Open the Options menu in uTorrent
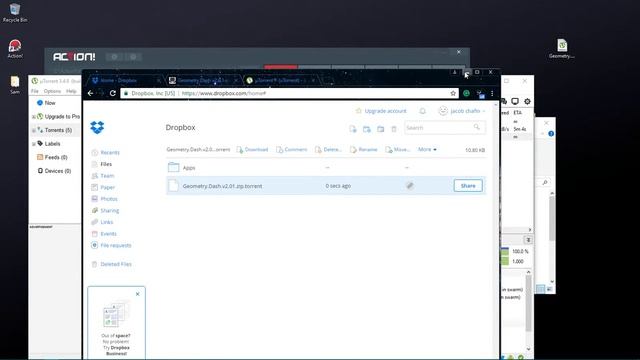This screenshot has width=640, height=360. click(x=52, y=91)
